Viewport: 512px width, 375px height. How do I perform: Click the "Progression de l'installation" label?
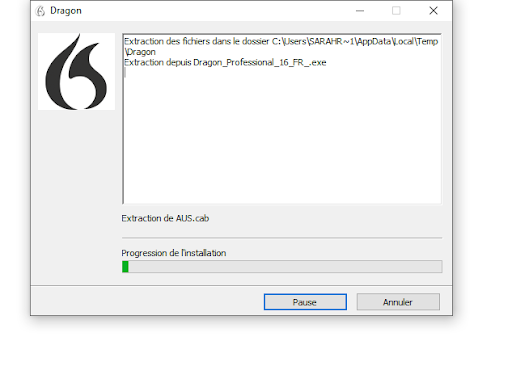pyautogui.click(x=174, y=253)
